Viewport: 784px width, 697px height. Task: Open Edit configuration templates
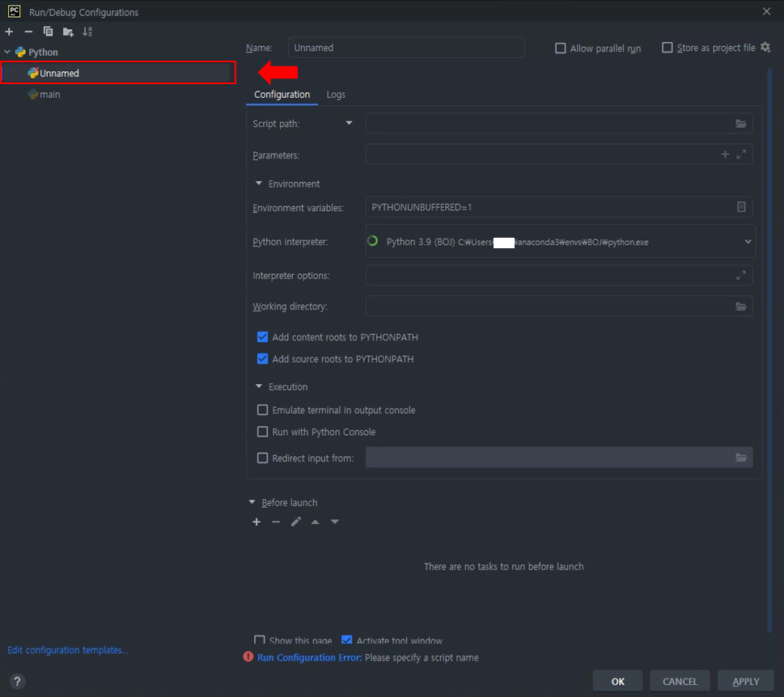pos(68,649)
